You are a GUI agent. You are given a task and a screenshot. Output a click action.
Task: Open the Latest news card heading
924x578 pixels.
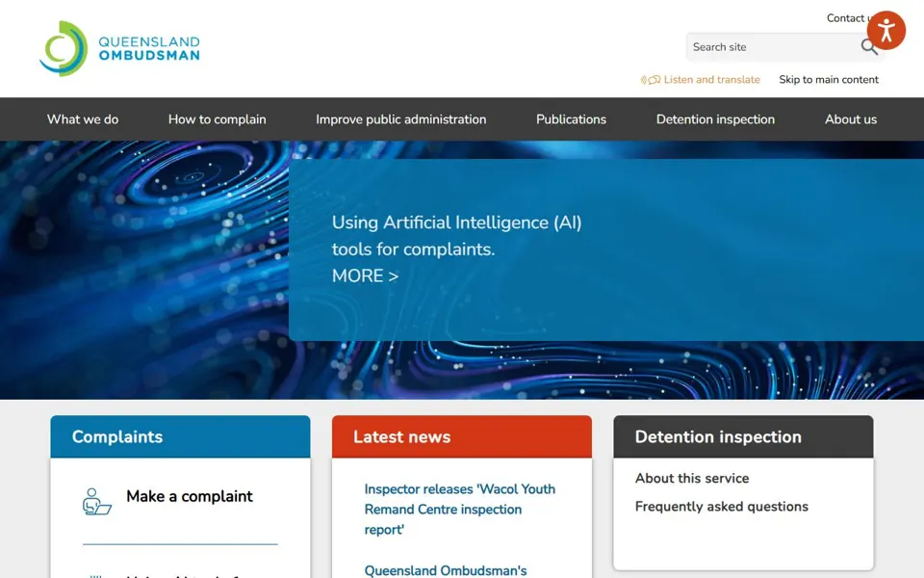(x=402, y=437)
